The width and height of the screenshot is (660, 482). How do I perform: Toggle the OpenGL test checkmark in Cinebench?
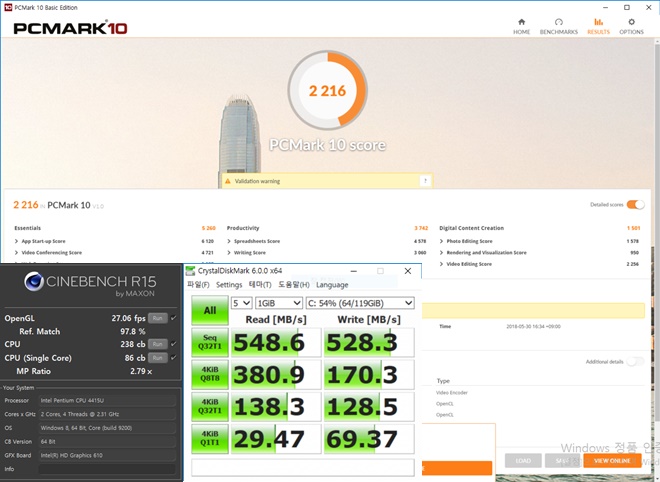pyautogui.click(x=173, y=318)
